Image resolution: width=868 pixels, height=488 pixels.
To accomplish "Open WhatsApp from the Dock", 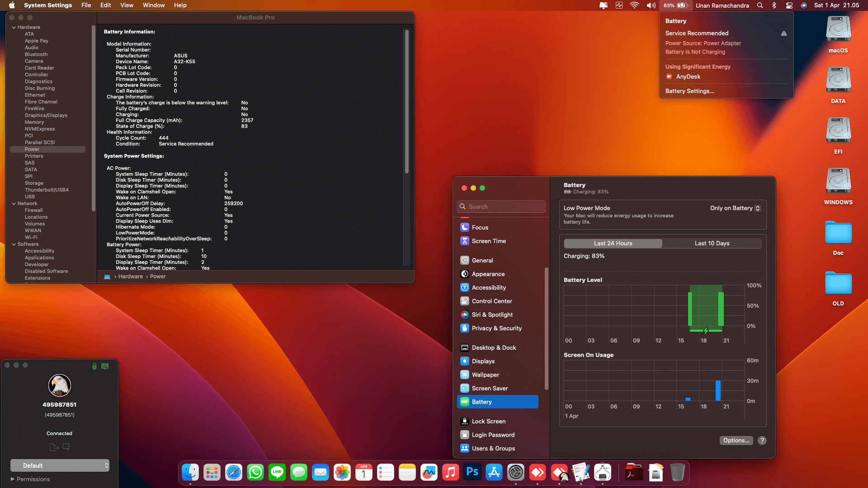I will pyautogui.click(x=255, y=473).
